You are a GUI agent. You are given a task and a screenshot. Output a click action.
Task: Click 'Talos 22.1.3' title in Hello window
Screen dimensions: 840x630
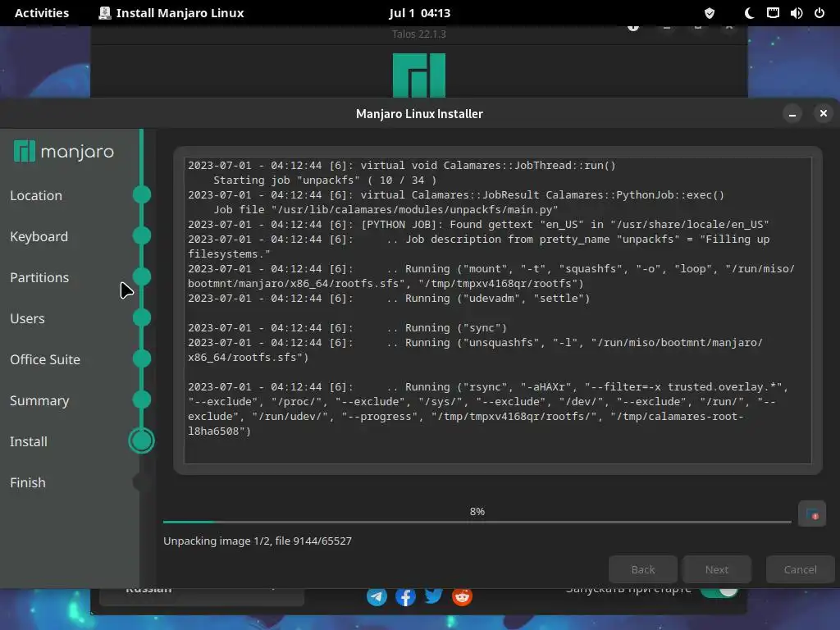click(x=419, y=34)
